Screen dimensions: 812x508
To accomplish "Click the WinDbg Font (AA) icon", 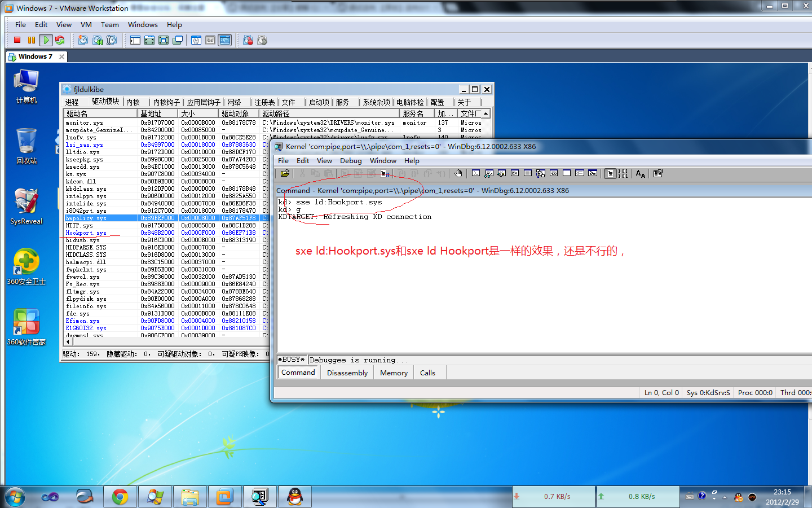I will (x=641, y=173).
